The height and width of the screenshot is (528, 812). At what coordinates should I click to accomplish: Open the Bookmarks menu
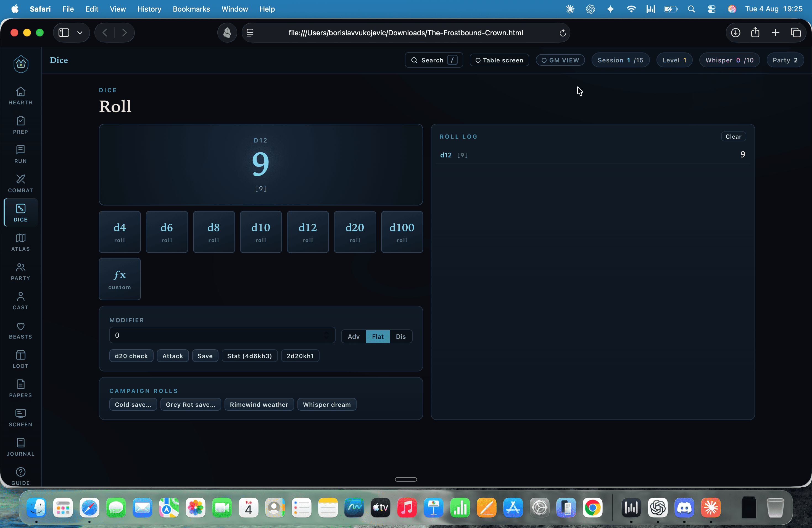191,9
